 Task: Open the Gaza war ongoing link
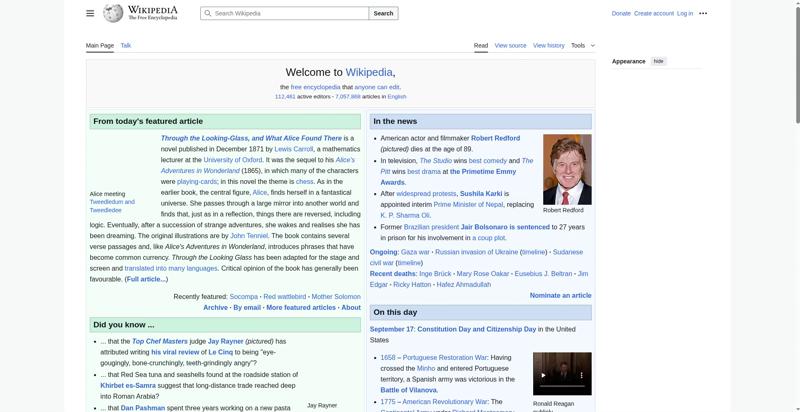(416, 252)
